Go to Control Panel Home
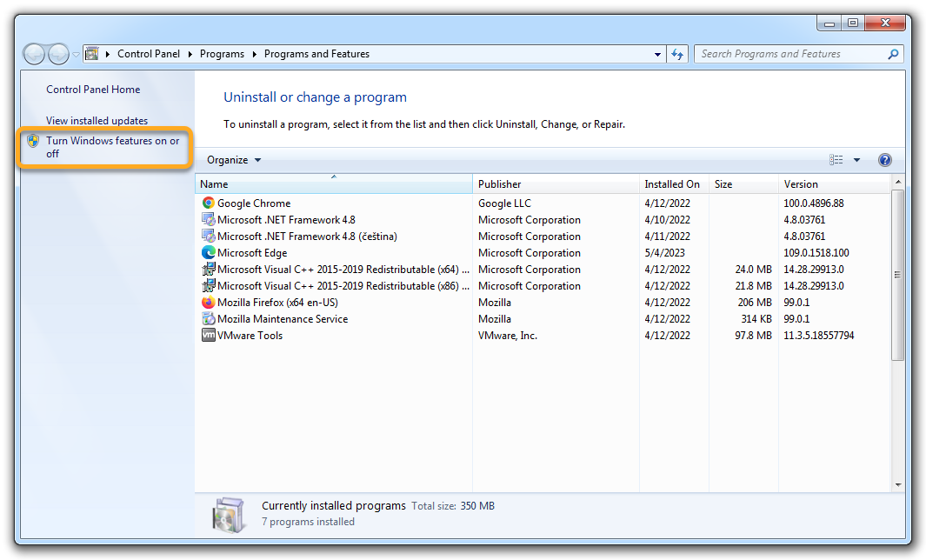Viewport: 926px width, 560px height. (x=93, y=90)
